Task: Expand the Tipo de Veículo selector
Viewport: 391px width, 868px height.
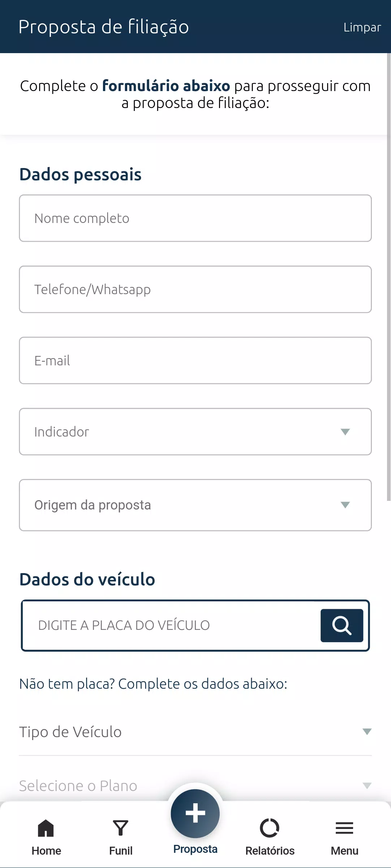Action: 195,732
